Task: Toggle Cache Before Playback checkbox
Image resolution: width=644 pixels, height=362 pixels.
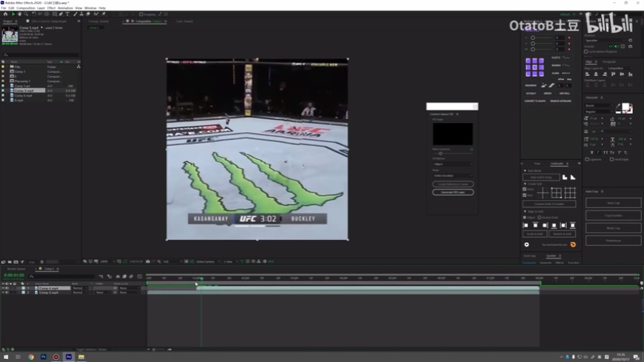Action: 586,51
